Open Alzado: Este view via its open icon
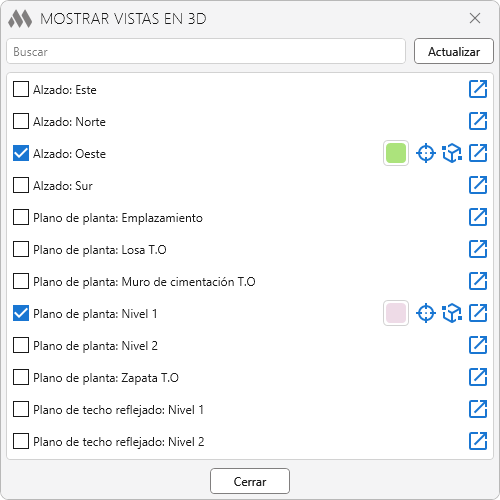 coord(478,89)
